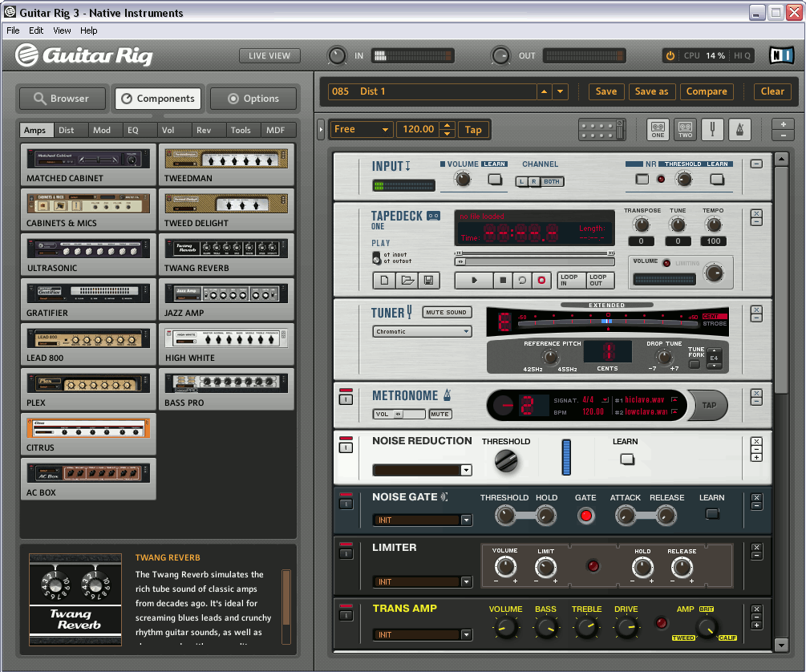
Task: Open the View menu
Action: [x=62, y=30]
